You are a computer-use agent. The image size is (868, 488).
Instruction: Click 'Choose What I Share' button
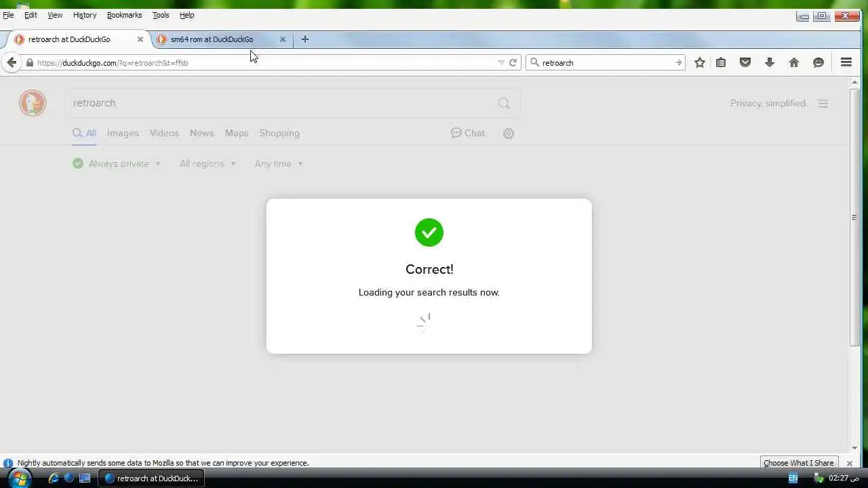pyautogui.click(x=799, y=463)
